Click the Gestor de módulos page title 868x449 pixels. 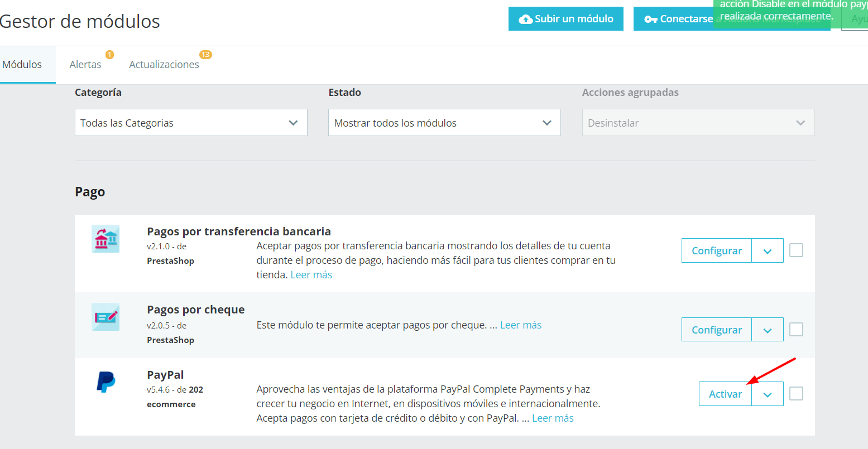(x=80, y=21)
